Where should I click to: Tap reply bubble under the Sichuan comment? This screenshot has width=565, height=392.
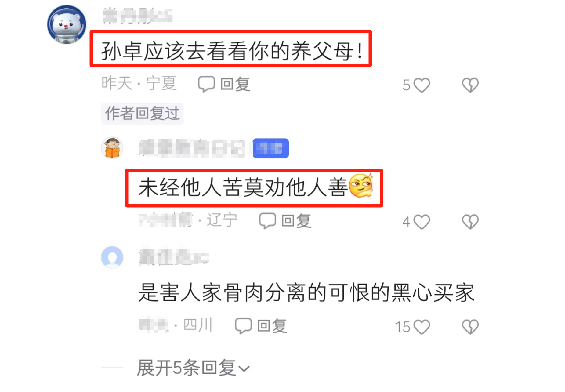261,326
